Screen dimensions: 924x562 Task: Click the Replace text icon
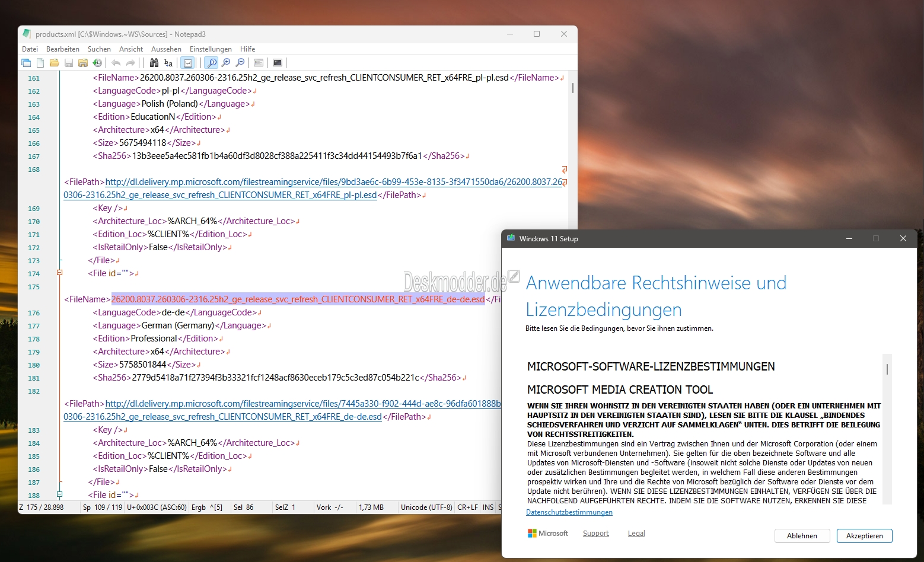(x=168, y=63)
